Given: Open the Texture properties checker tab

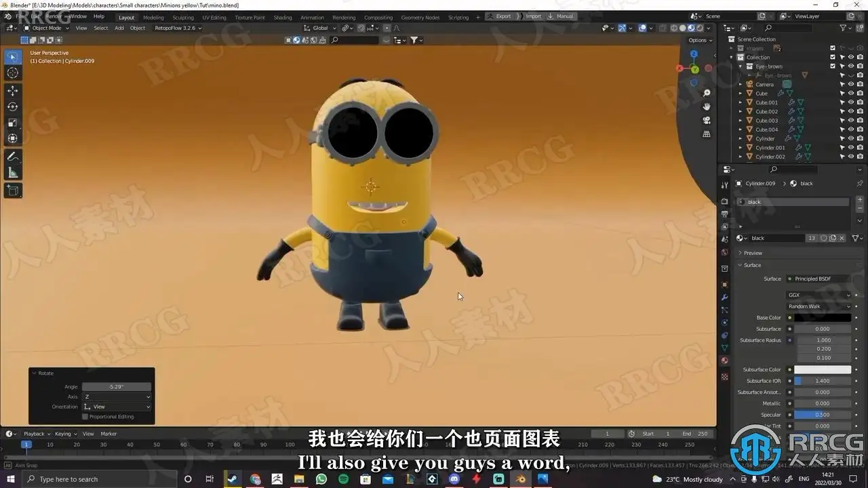Looking at the screenshot, I should click(x=724, y=376).
